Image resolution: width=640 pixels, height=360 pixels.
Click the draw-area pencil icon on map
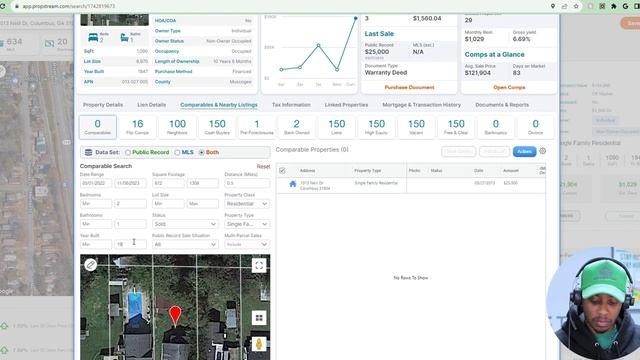coord(91,265)
